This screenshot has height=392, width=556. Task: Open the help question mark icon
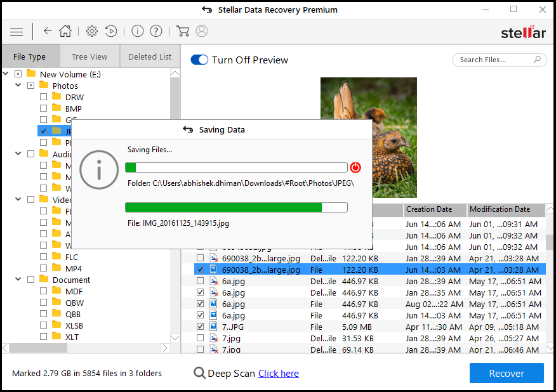(x=156, y=31)
